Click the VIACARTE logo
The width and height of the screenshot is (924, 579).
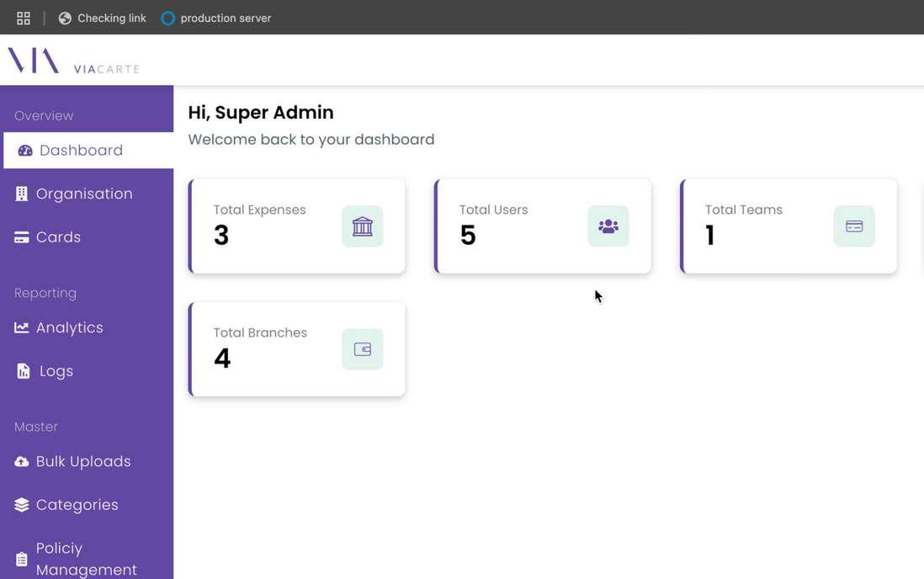73,61
